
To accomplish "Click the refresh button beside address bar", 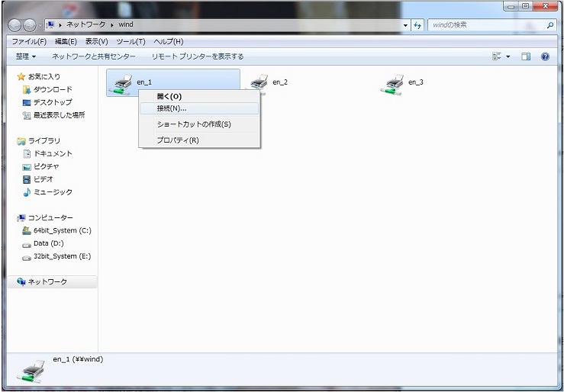I will (417, 25).
